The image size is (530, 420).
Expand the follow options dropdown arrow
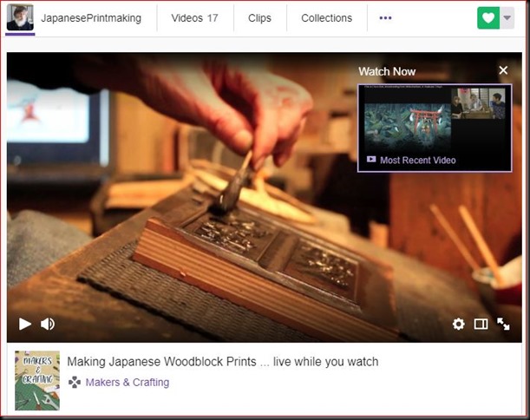[x=507, y=18]
